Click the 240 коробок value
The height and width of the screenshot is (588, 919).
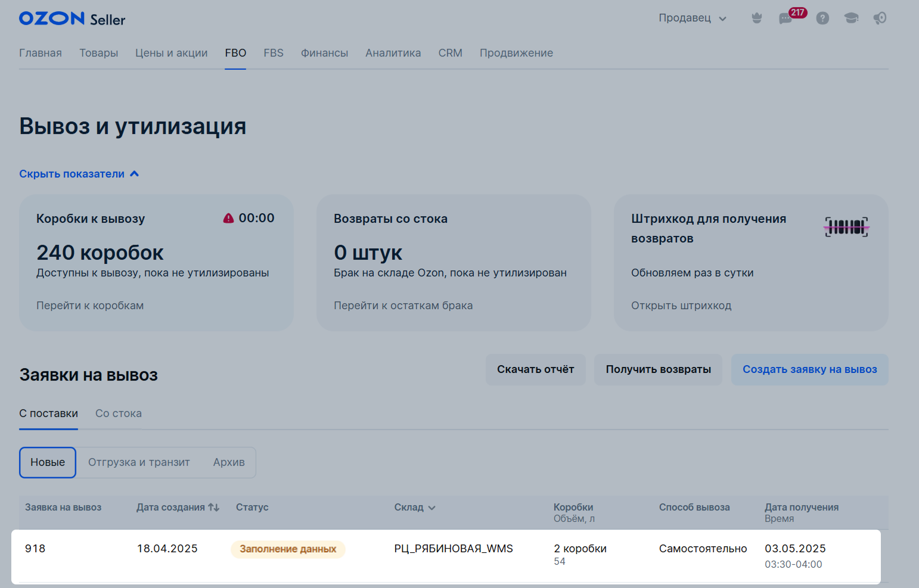[x=100, y=253]
